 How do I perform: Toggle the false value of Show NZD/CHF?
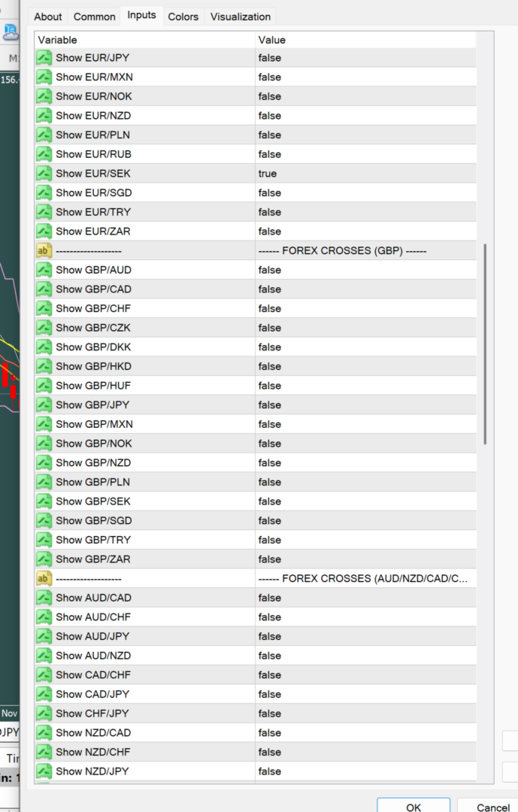(270, 752)
